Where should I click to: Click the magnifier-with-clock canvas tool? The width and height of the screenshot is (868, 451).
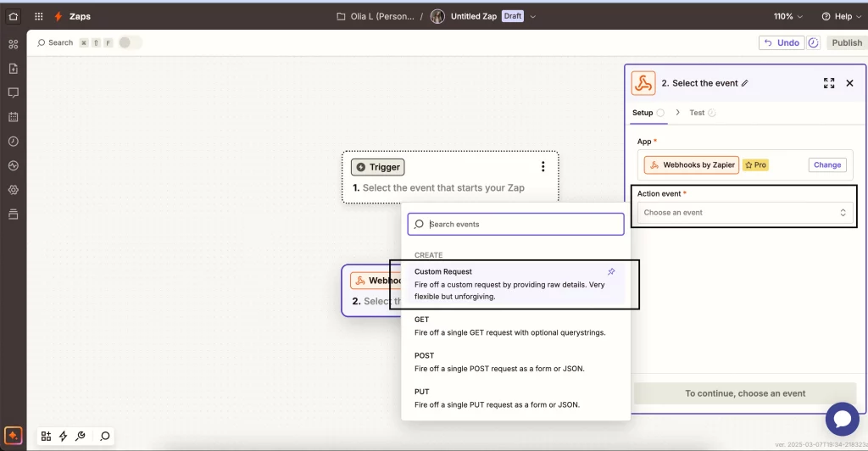pos(81,436)
